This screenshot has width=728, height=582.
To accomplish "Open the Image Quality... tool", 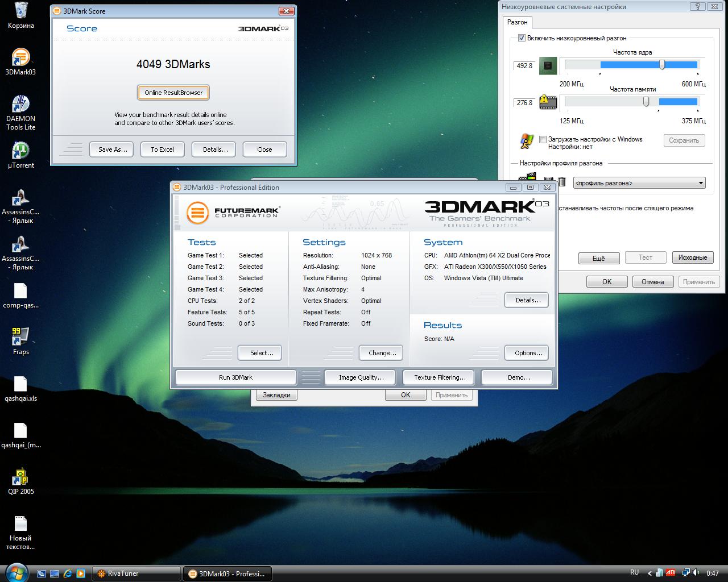I will coord(361,377).
